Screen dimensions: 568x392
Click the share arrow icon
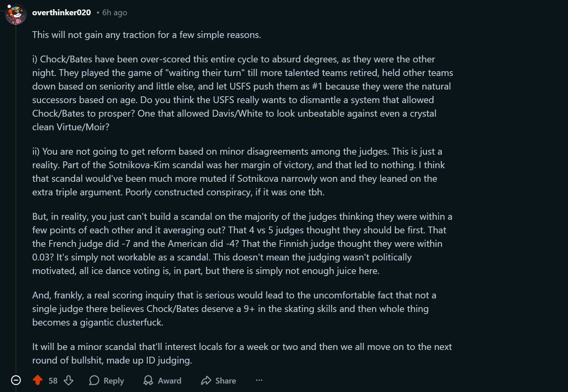pyautogui.click(x=206, y=380)
